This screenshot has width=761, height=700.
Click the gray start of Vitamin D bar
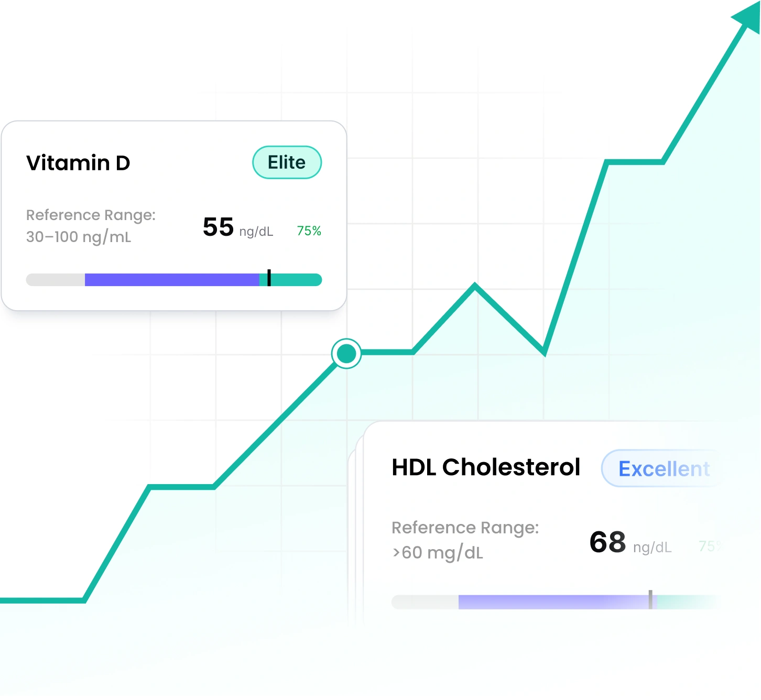coord(55,280)
